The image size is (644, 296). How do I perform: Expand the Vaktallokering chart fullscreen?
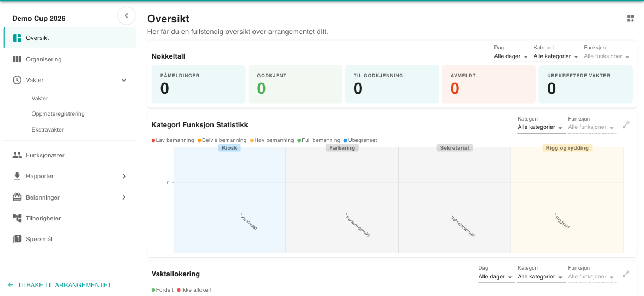point(626,274)
